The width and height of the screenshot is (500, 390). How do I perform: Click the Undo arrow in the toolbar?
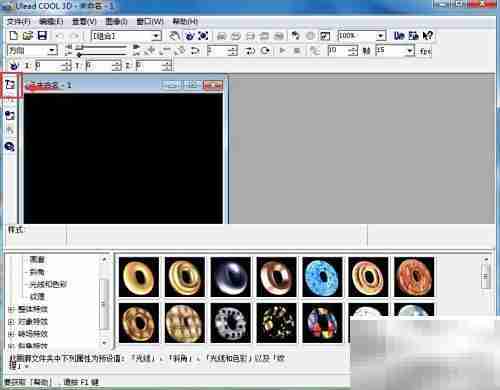tap(60, 36)
